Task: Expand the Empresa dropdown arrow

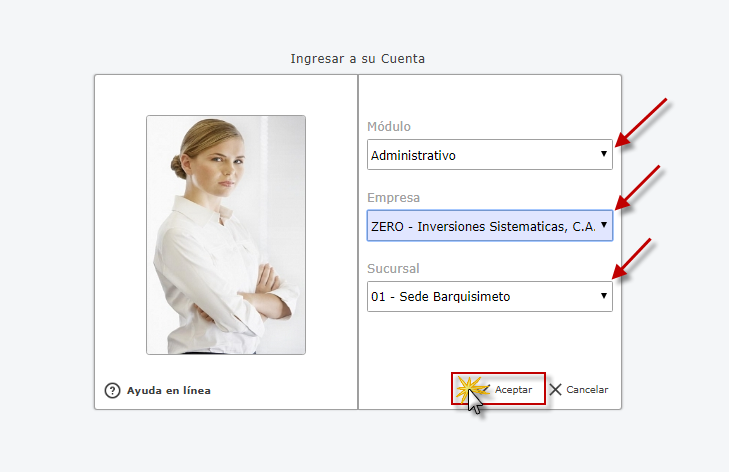Action: 603,226
